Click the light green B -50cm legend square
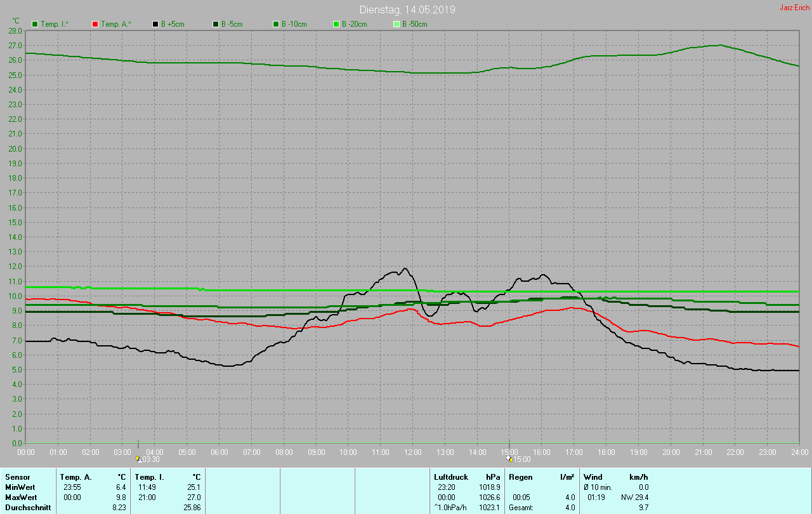The height and width of the screenshot is (514, 812). tap(396, 24)
